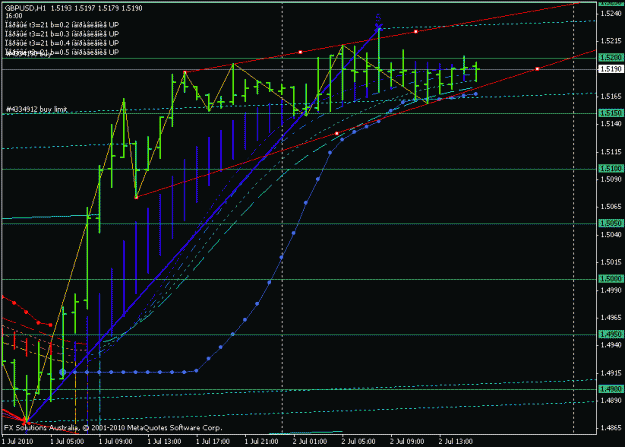Click the green 1.4950 level label
625x447 pixels.
(611, 334)
